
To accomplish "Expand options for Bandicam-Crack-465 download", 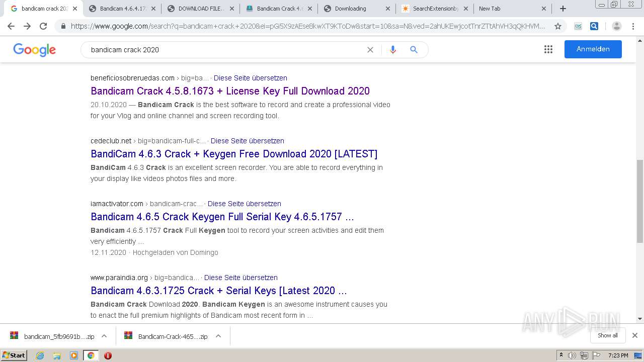I will 218,336.
